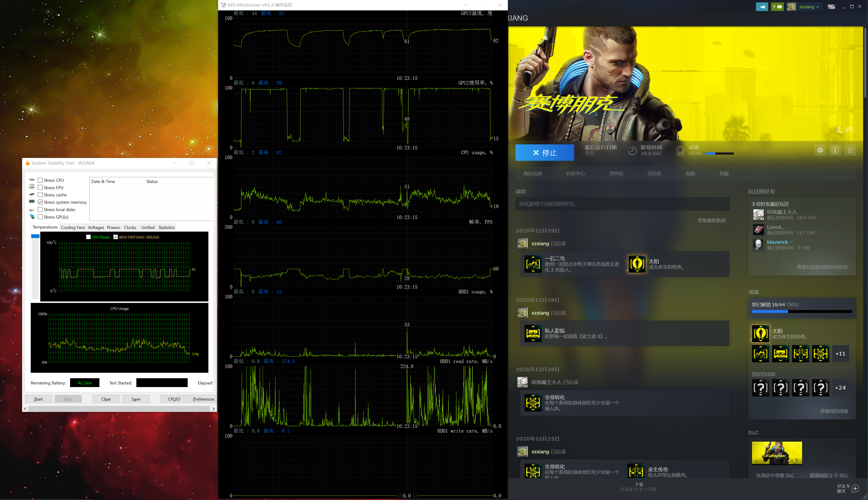Toggle the CPU Diode graph checkbox
Viewport: 868px width, 500px height.
coord(89,237)
